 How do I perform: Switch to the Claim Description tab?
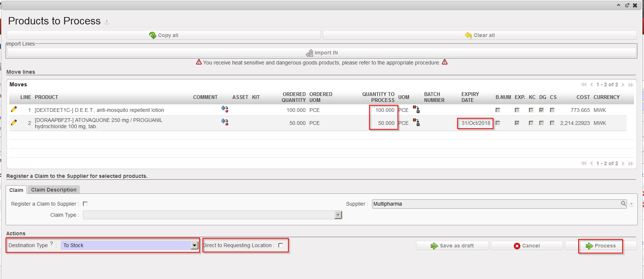[x=54, y=190]
